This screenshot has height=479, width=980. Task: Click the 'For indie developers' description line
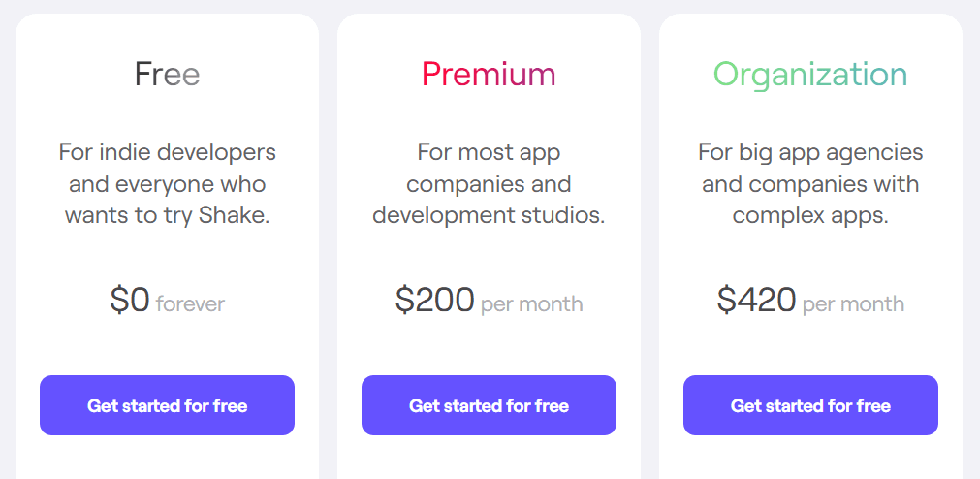167,152
